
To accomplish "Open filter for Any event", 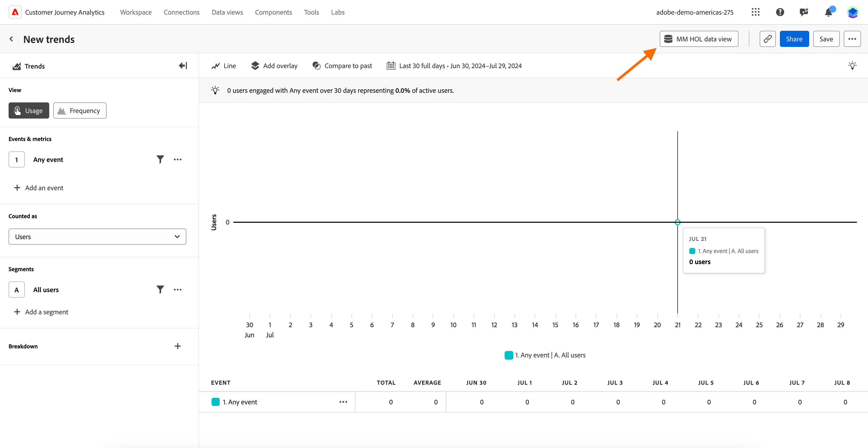I will tap(160, 159).
